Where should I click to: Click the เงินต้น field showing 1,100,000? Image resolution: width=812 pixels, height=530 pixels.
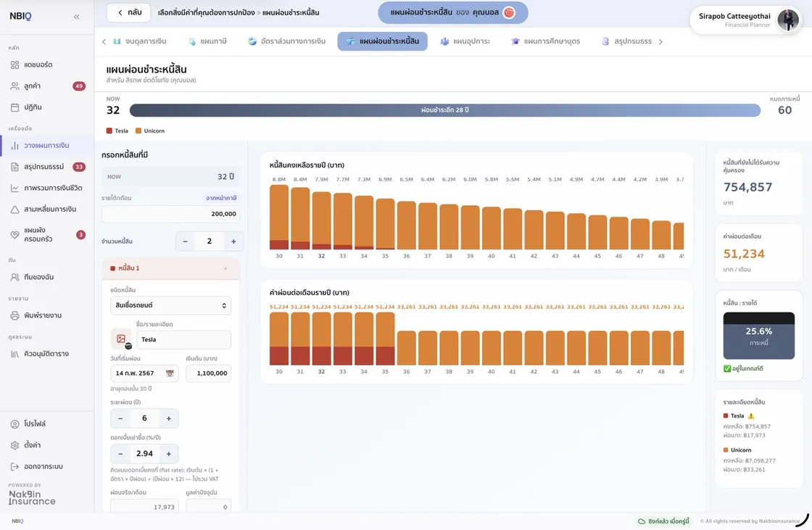point(208,373)
